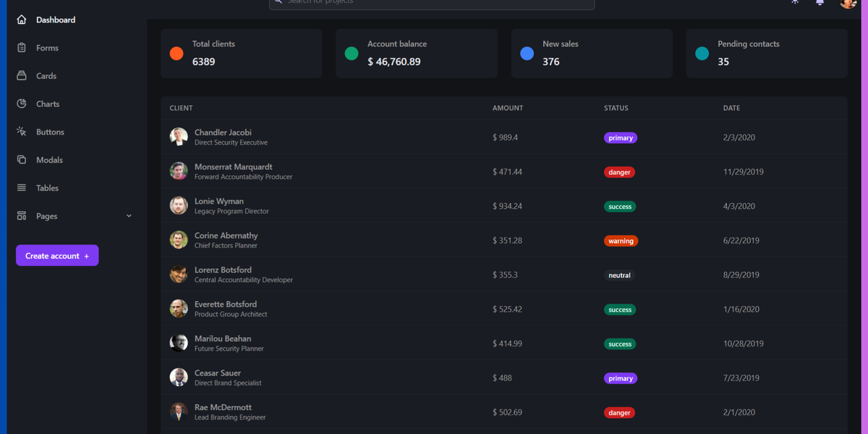Click the Buttons sidebar icon
The width and height of the screenshot is (868, 434).
coord(22,131)
